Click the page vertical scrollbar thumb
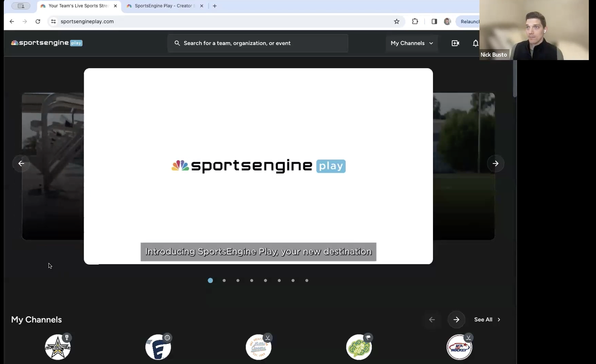This screenshot has width=596, height=364. coord(515,80)
